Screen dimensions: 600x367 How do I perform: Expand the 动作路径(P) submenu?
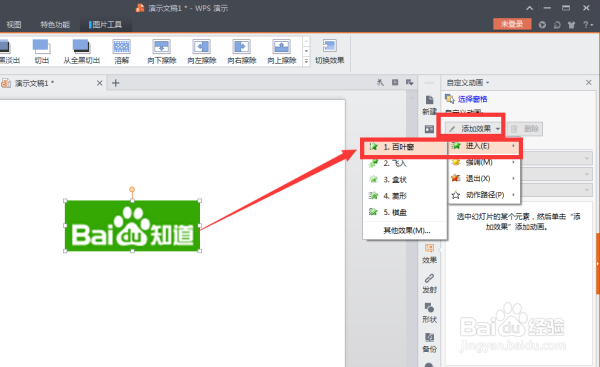[x=484, y=195]
